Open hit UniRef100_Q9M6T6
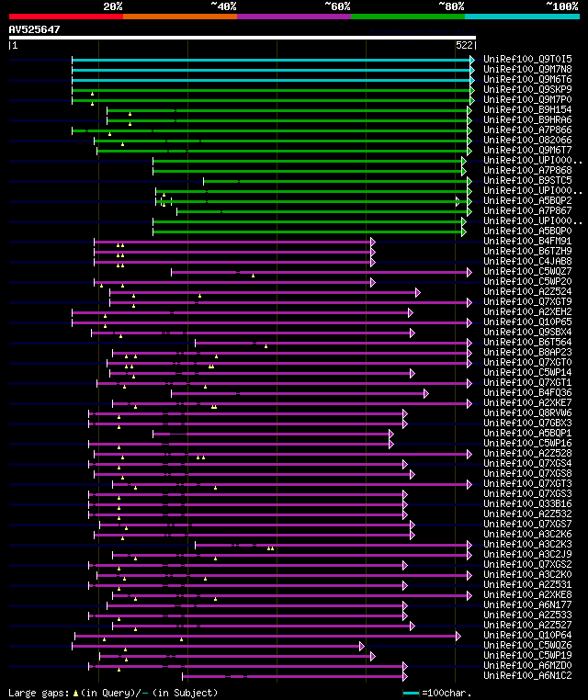 [527, 80]
